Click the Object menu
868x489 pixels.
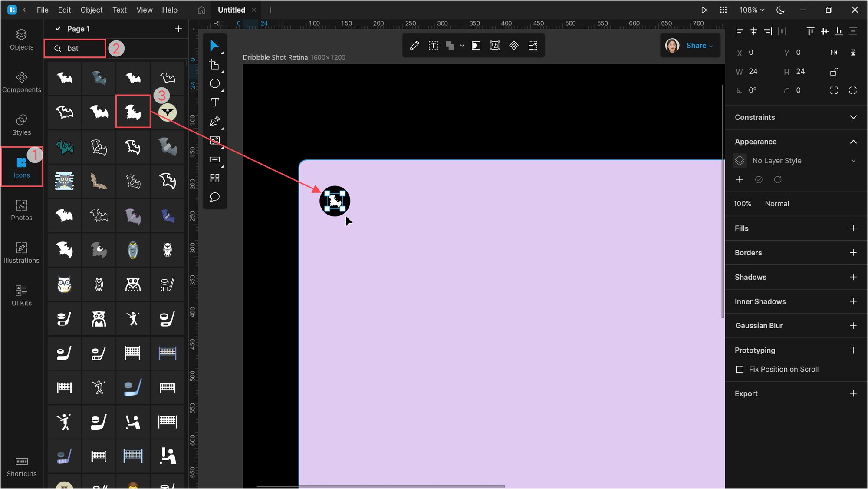click(92, 10)
